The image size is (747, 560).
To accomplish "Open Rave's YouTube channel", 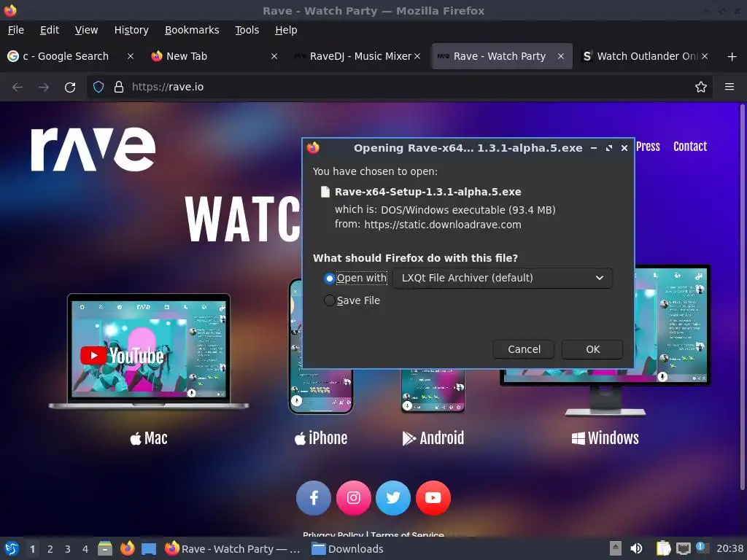I will coord(433,498).
